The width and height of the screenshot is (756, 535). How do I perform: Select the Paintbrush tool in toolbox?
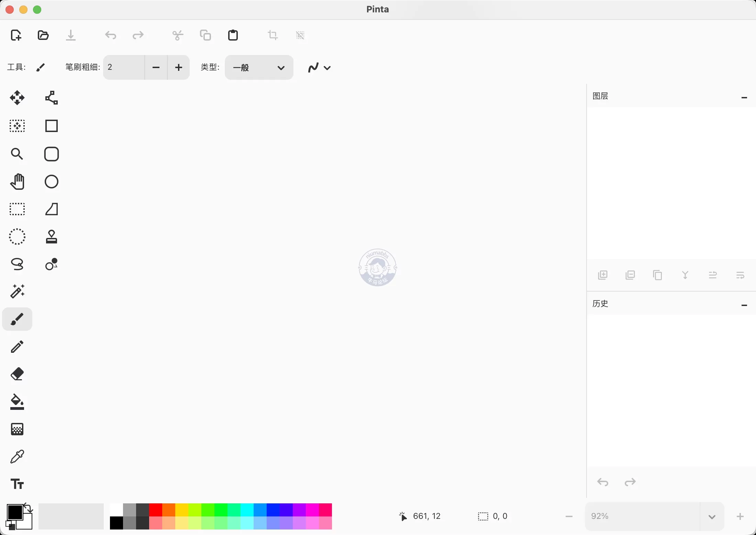(x=17, y=319)
